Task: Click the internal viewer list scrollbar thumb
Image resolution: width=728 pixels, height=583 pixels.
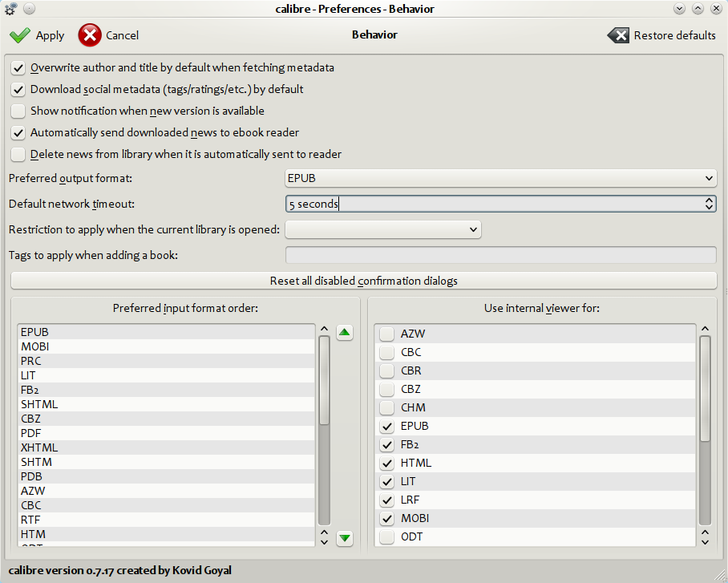Action: click(x=706, y=388)
